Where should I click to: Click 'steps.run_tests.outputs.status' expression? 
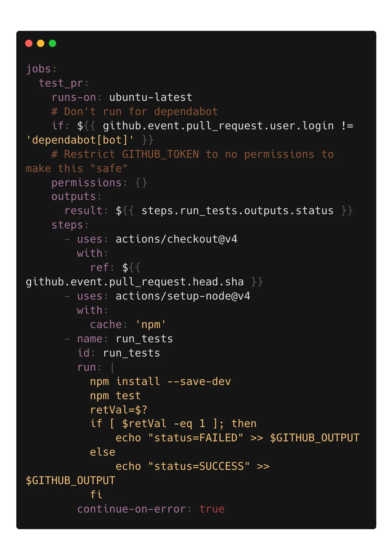[237, 211]
